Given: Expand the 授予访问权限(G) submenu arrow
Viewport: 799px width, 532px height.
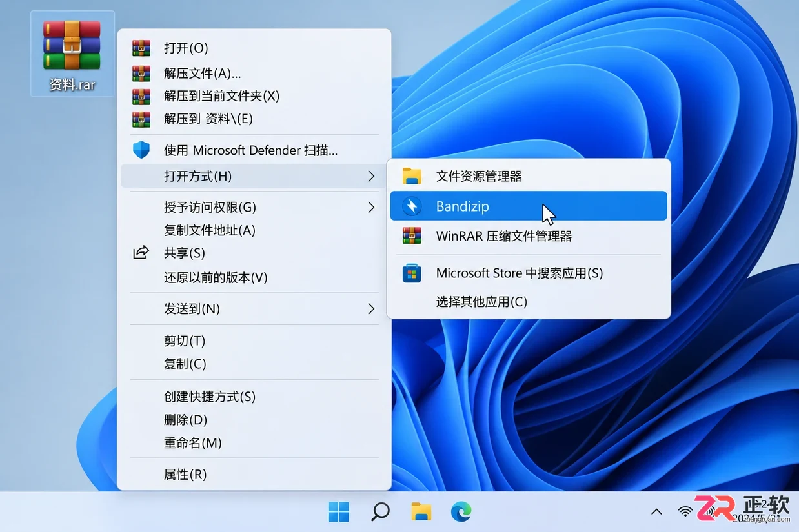Looking at the screenshot, I should (x=371, y=207).
